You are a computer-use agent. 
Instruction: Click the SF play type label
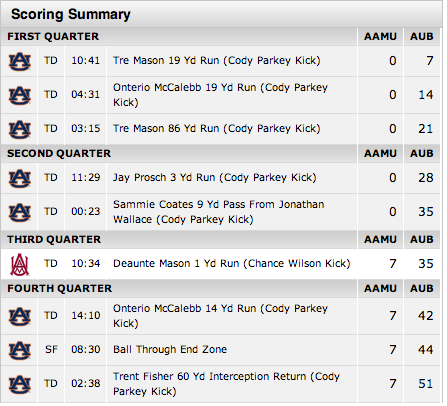(51, 349)
